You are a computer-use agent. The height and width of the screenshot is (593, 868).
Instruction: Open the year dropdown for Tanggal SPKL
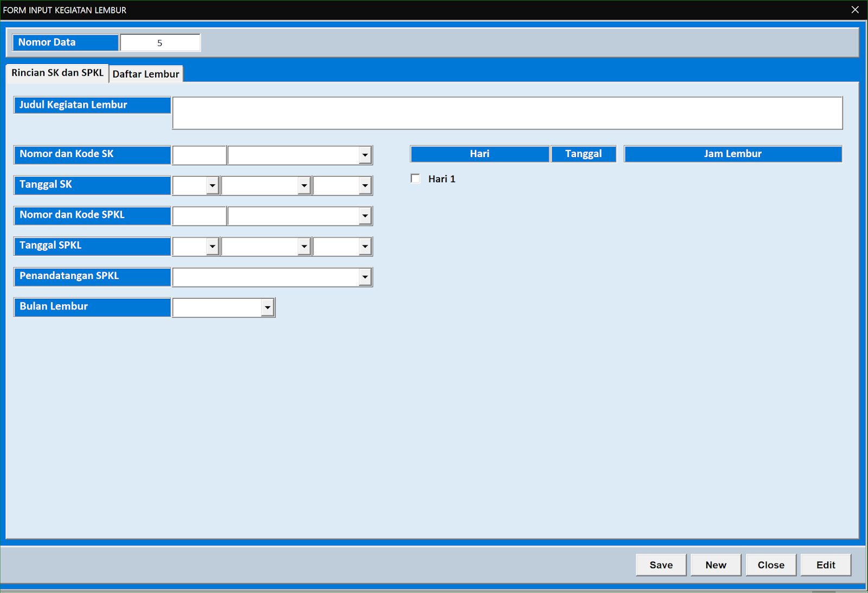point(364,246)
